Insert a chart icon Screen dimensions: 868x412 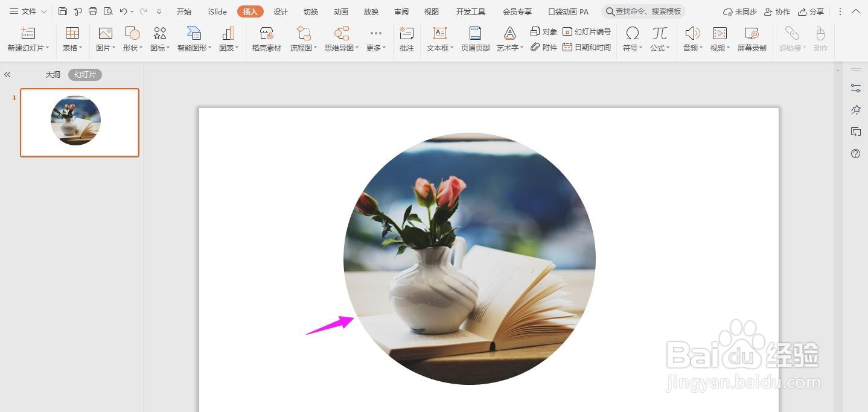[228, 33]
